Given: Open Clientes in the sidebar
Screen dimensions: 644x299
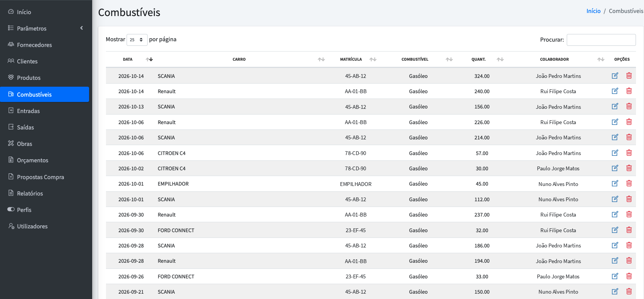Looking at the screenshot, I should (45, 61).
